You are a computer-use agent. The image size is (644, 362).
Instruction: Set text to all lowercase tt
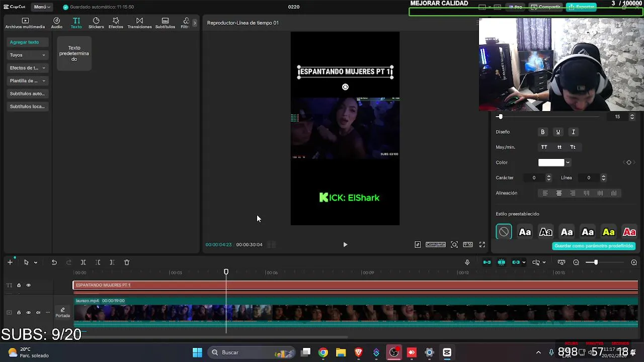(x=559, y=147)
